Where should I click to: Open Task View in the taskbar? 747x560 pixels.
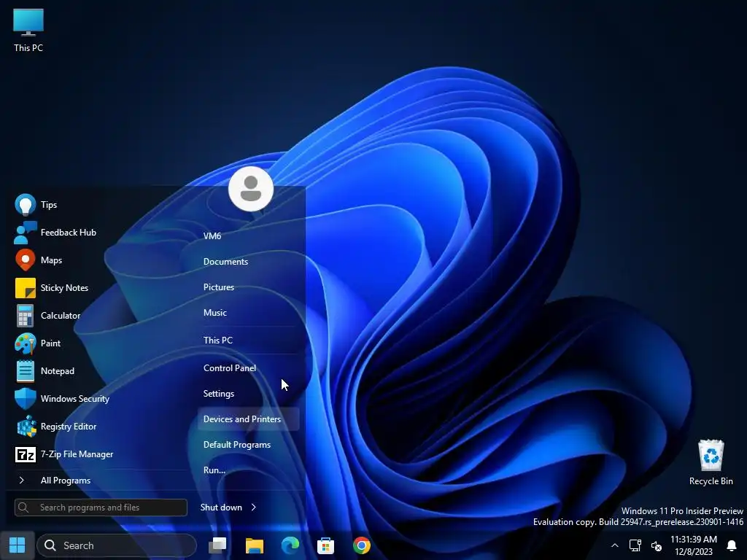click(x=217, y=545)
